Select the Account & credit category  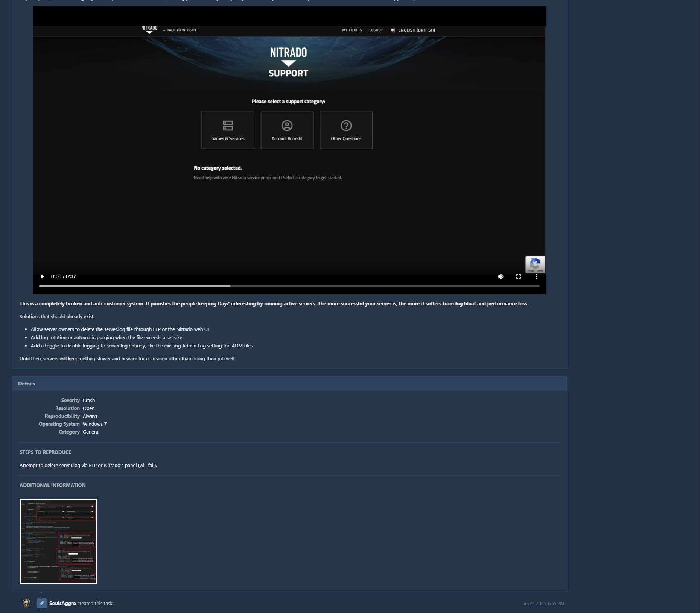tap(287, 130)
